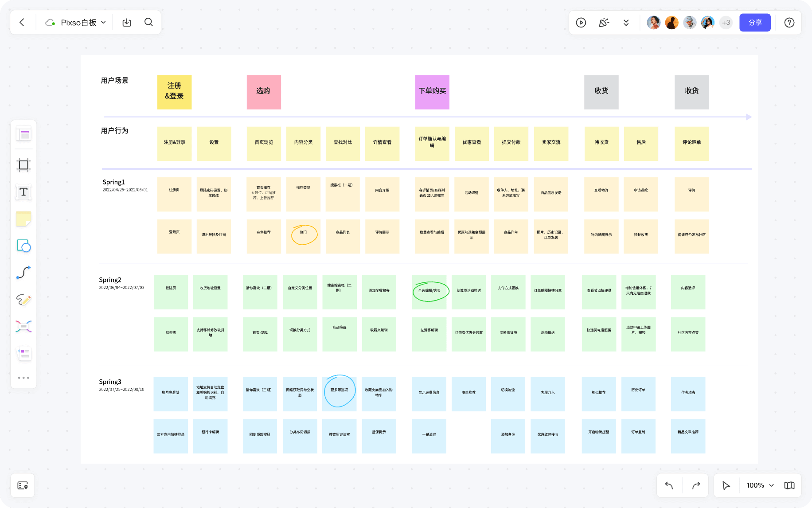Select the connector line tool

(x=23, y=273)
